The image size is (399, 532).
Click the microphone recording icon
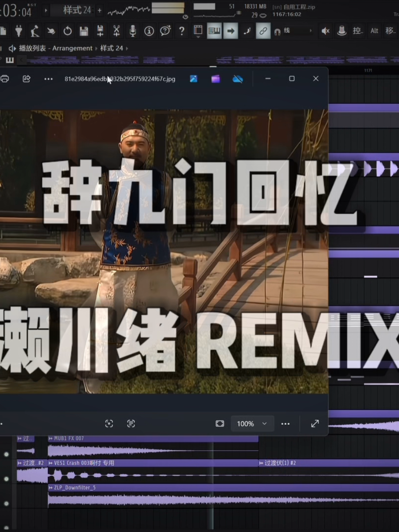point(133,31)
